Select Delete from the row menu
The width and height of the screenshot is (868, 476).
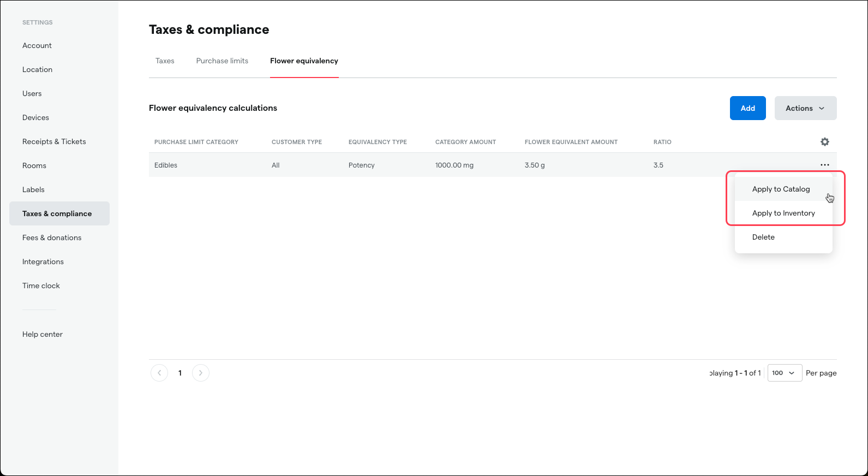pyautogui.click(x=783, y=237)
